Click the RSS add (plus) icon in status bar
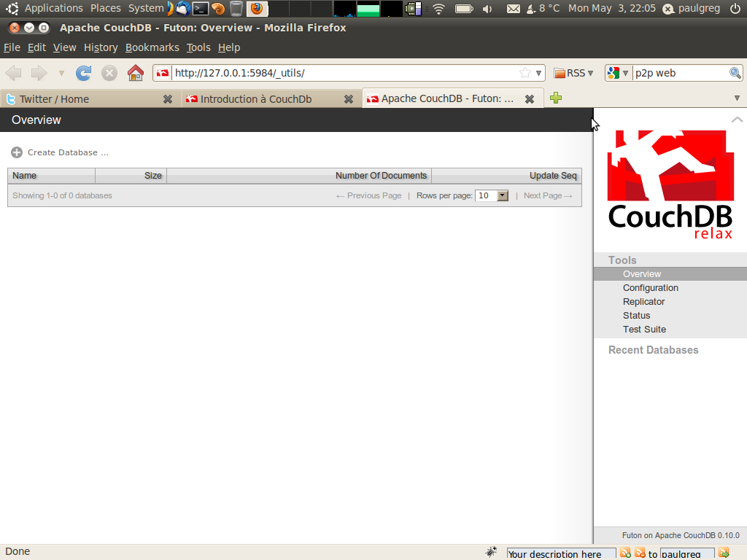The height and width of the screenshot is (560, 747). (x=625, y=553)
